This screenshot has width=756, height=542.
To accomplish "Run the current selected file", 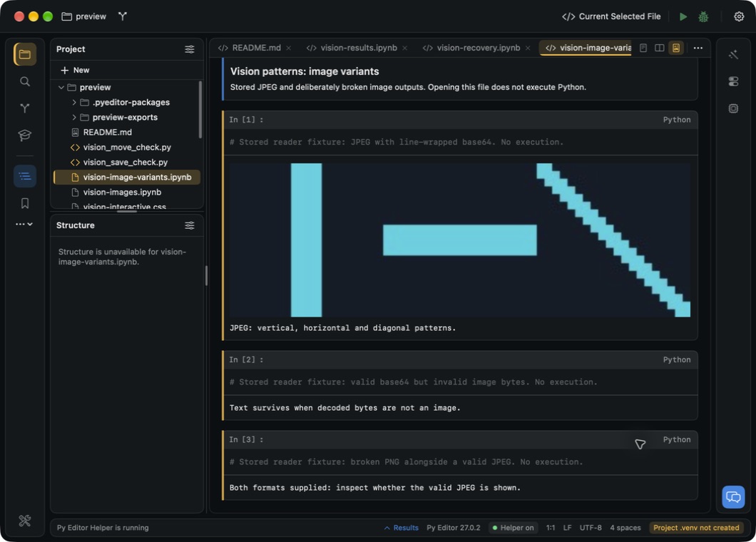I will tap(683, 16).
